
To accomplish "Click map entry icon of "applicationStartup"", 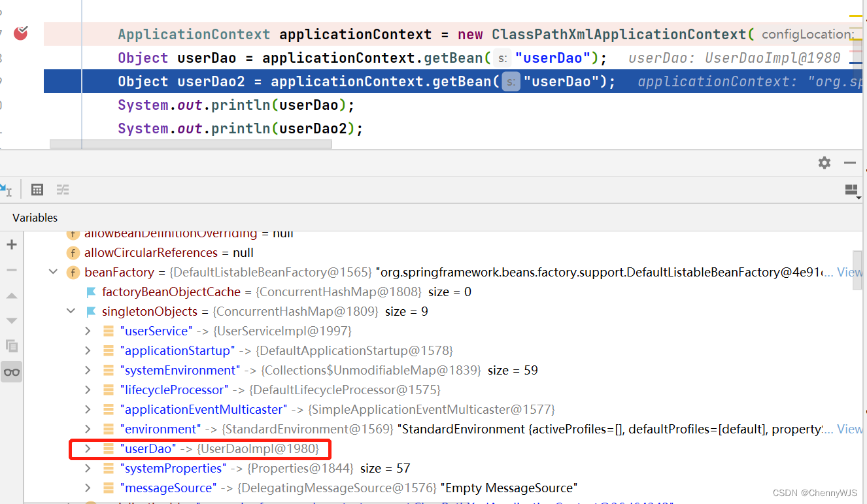I will (x=109, y=351).
